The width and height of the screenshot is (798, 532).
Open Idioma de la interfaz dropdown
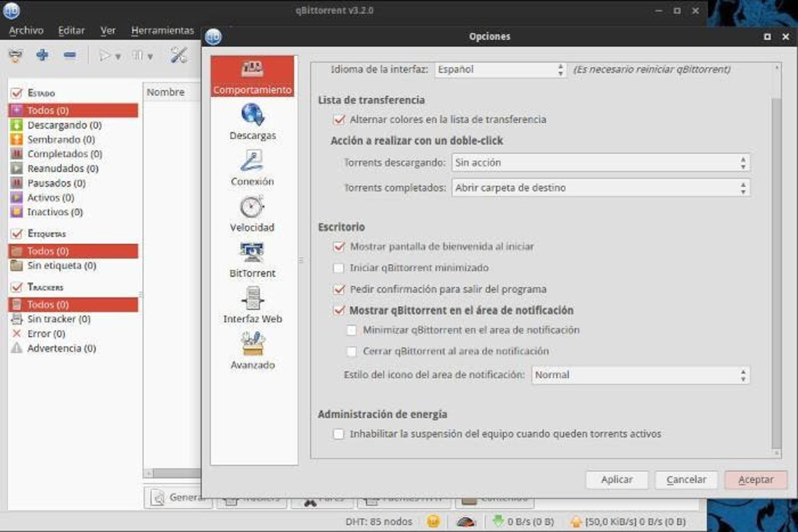[x=501, y=69]
